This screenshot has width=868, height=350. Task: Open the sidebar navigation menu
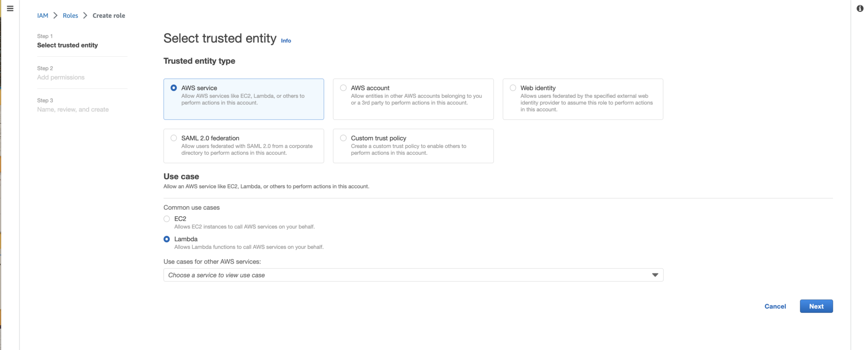coord(10,8)
